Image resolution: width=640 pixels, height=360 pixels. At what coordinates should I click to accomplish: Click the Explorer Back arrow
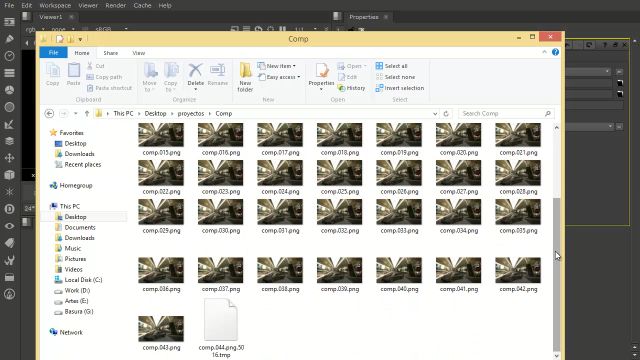49,113
